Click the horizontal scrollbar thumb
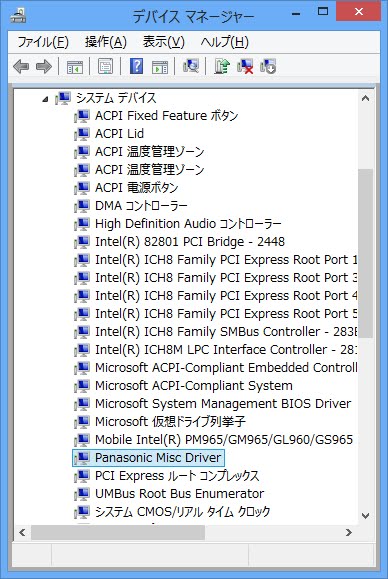Screen dimensions: 388x579 [118, 532]
